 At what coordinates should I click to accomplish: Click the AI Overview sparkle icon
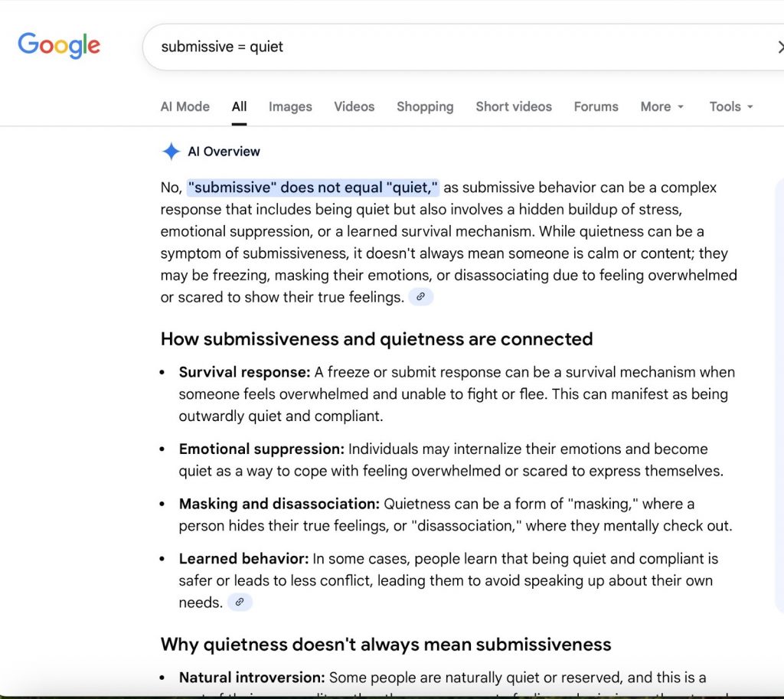tap(171, 152)
